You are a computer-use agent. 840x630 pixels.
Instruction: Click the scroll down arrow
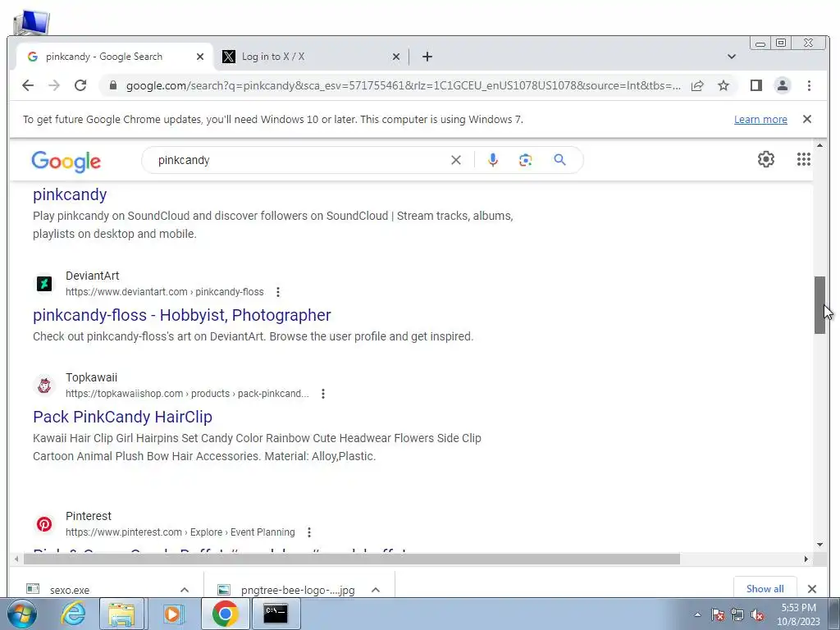(819, 545)
